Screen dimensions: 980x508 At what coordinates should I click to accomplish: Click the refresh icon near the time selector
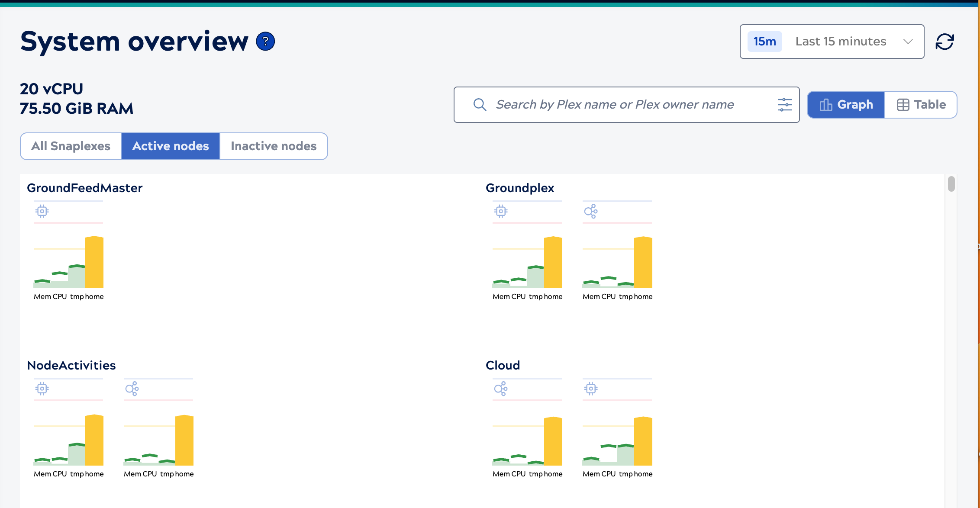click(x=945, y=42)
